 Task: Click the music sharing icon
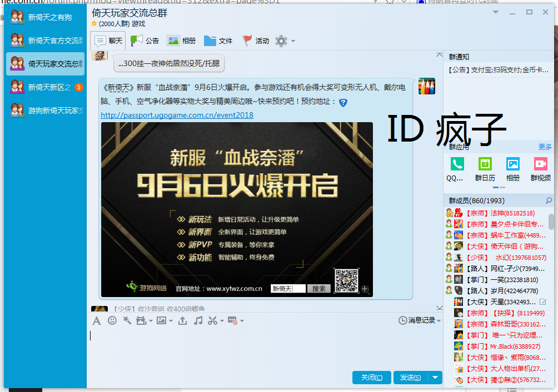tap(199, 320)
